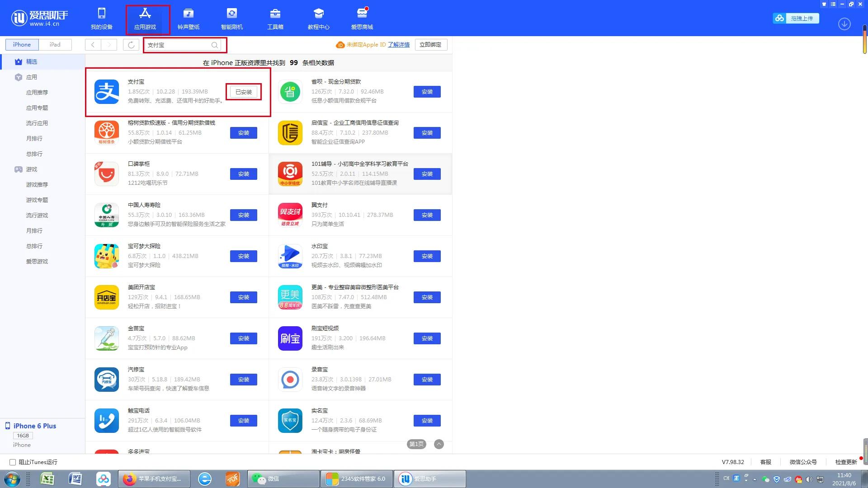Click the 启信宝 app icon

coord(290,133)
